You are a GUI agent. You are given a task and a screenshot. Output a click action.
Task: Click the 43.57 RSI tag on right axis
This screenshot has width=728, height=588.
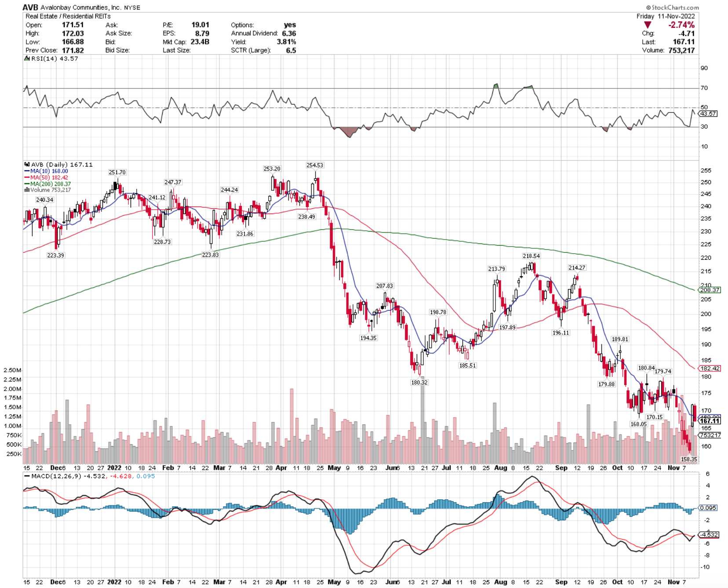pos(708,113)
